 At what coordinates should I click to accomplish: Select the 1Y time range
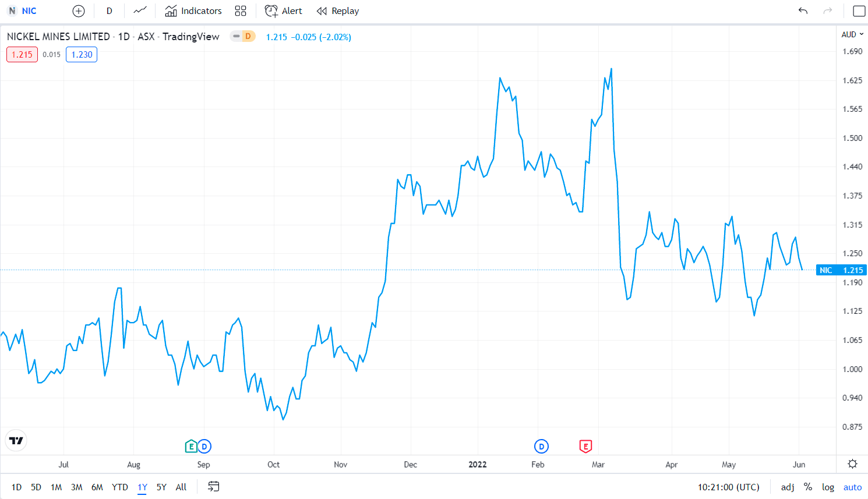click(142, 487)
